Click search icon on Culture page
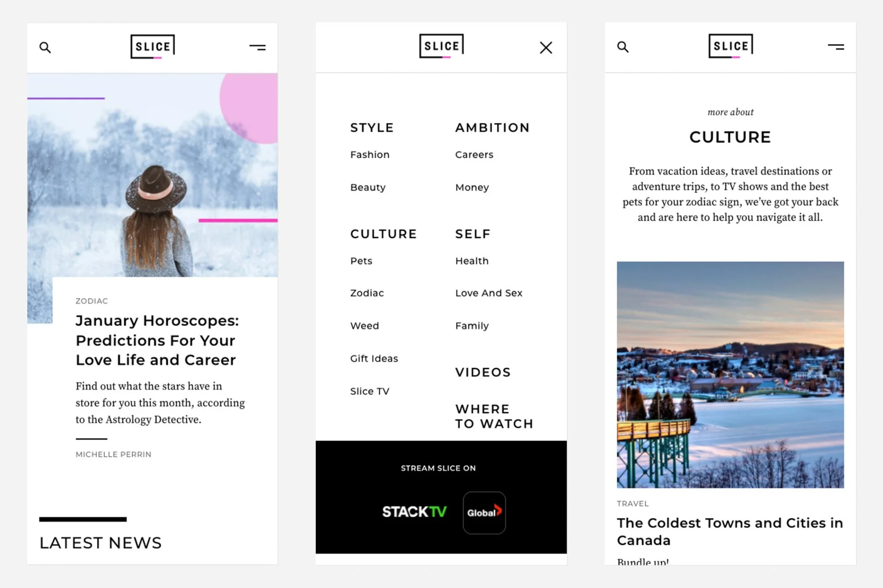The image size is (883, 588). click(x=623, y=47)
